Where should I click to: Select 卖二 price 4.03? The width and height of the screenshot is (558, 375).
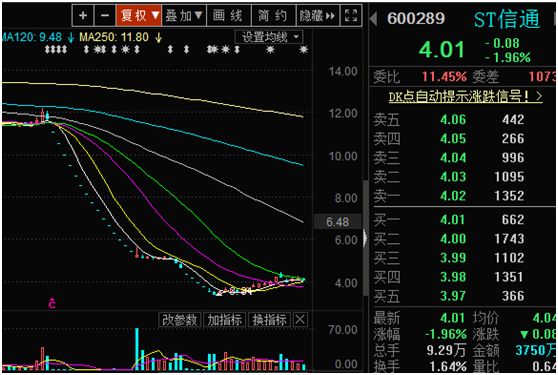click(x=453, y=176)
